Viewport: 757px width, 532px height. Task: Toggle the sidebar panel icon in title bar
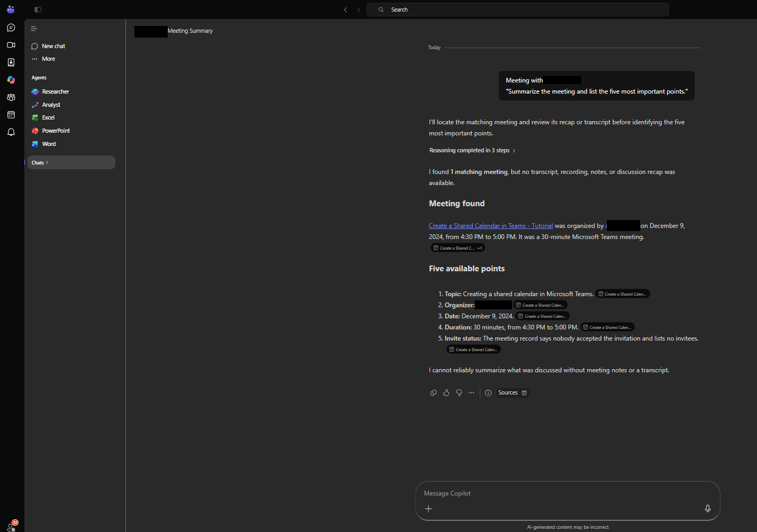click(x=38, y=10)
